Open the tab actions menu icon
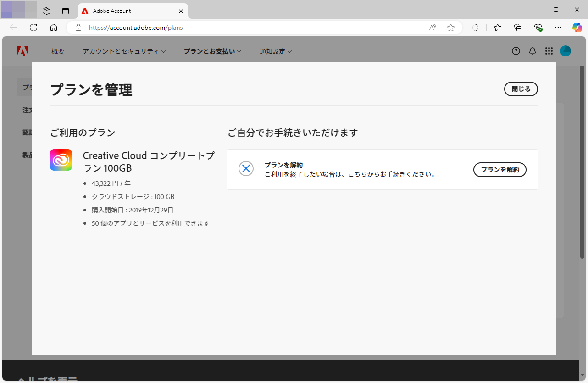The image size is (588, 383). [66, 11]
